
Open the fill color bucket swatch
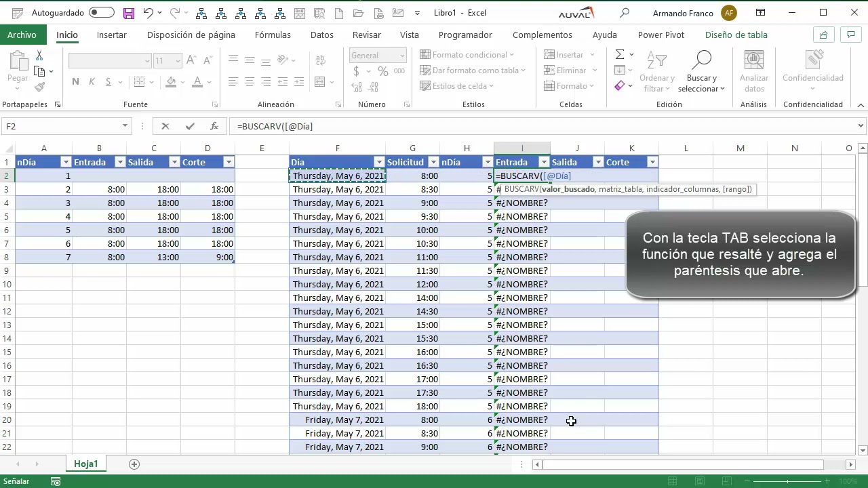pyautogui.click(x=171, y=82)
